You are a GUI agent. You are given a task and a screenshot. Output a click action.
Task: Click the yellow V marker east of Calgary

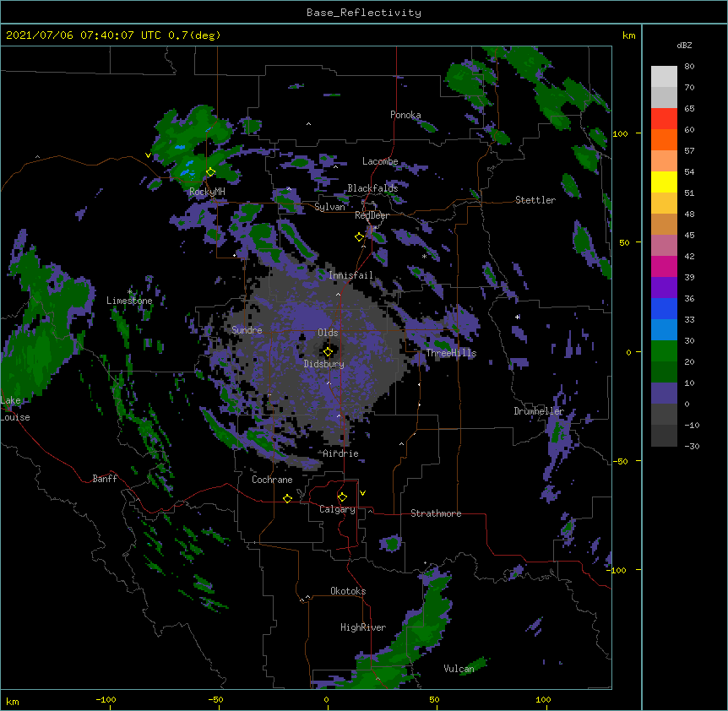(x=362, y=493)
